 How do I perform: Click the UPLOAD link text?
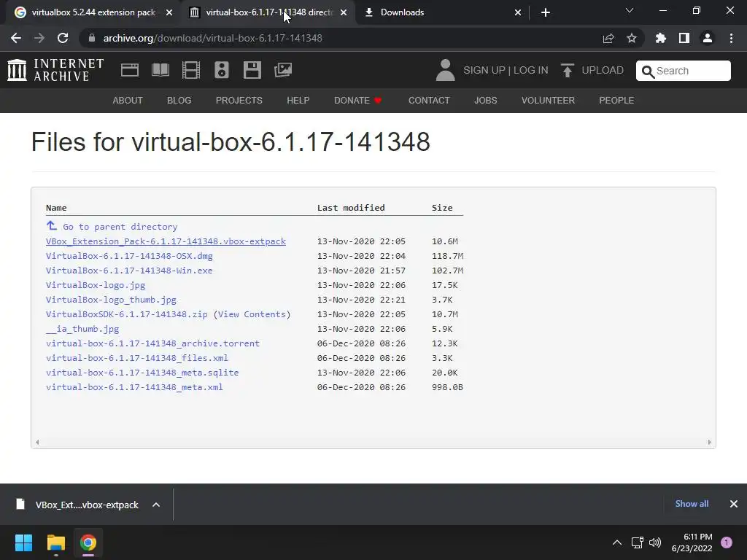[x=603, y=70]
